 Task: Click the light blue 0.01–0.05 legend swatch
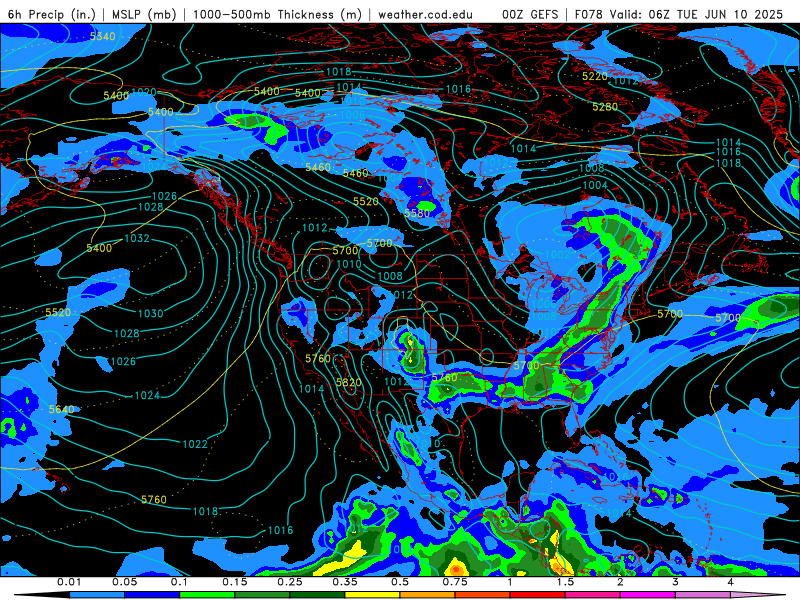(97, 595)
